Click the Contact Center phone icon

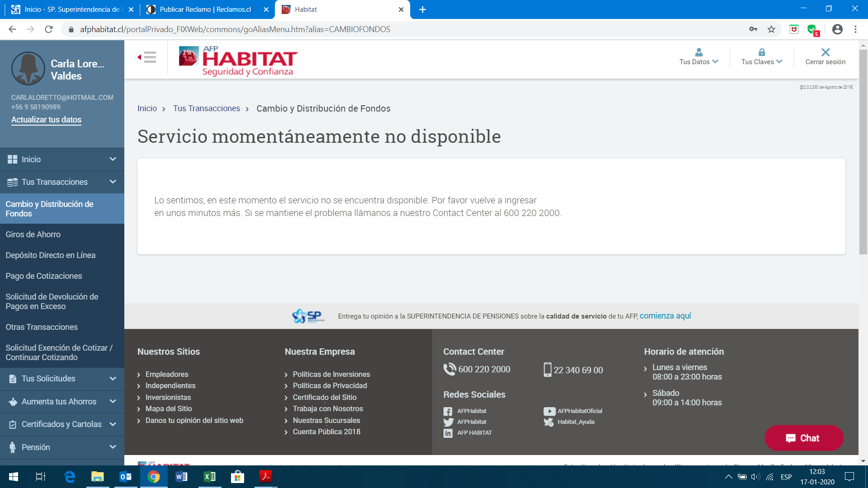click(x=450, y=369)
